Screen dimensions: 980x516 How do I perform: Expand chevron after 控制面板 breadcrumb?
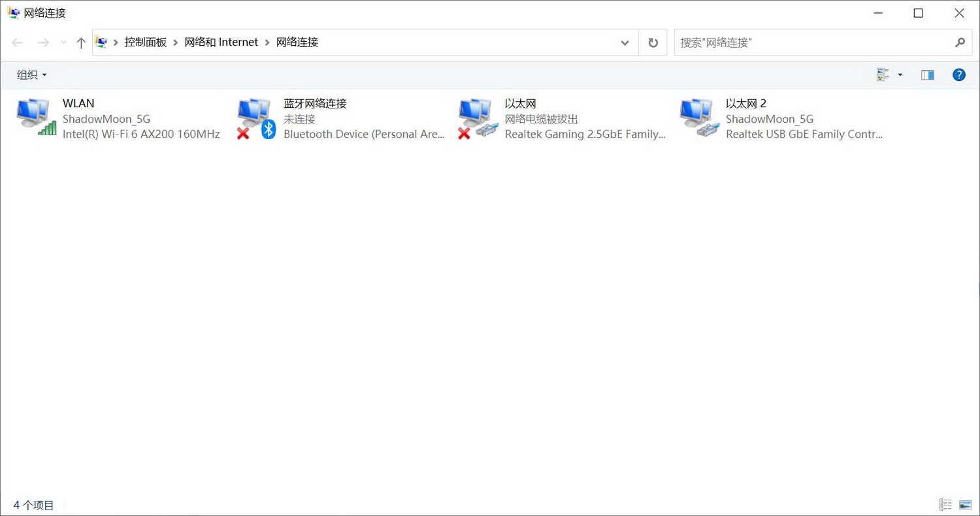click(176, 42)
